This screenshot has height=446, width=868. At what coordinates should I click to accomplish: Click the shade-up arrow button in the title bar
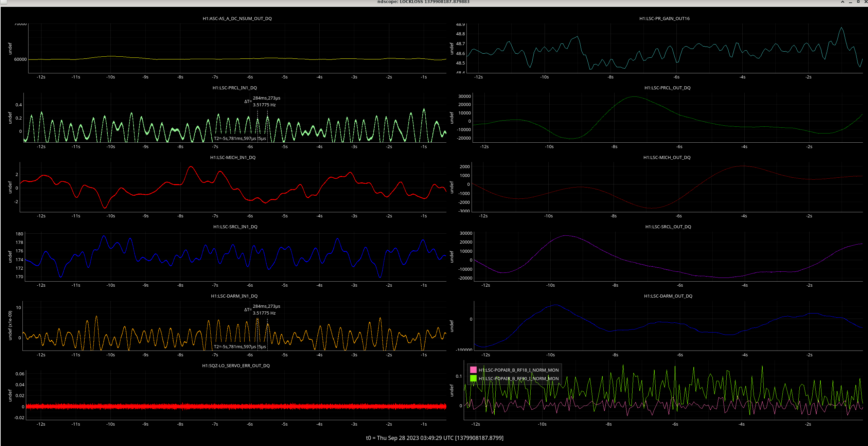[x=843, y=2]
